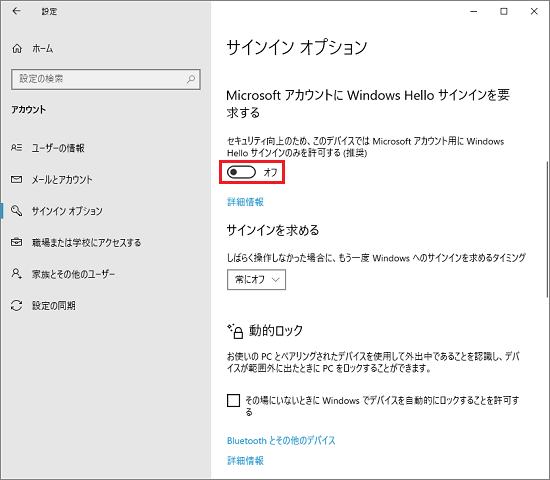The image size is (550, 480).
Task: Minimize the Settings window
Action: point(474,11)
